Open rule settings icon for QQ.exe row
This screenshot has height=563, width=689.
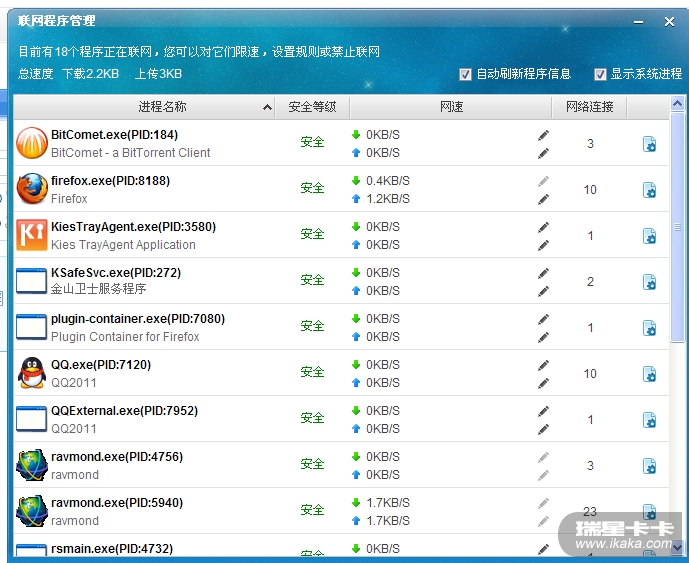click(649, 374)
